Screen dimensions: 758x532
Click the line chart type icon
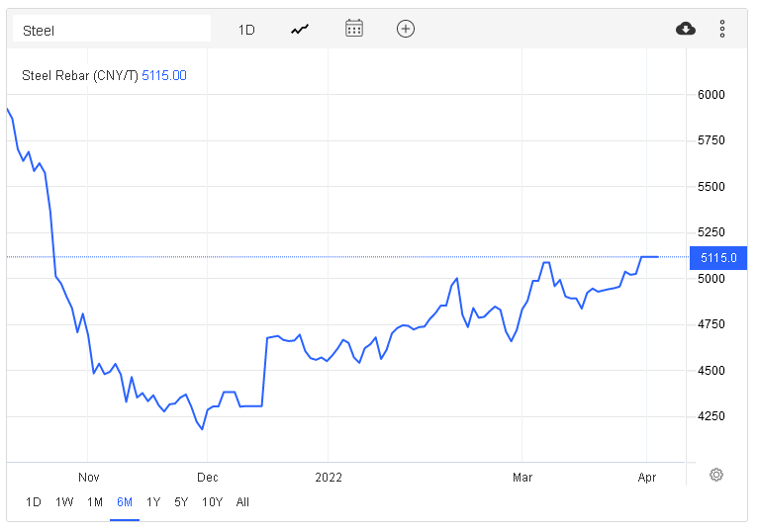coord(300,29)
